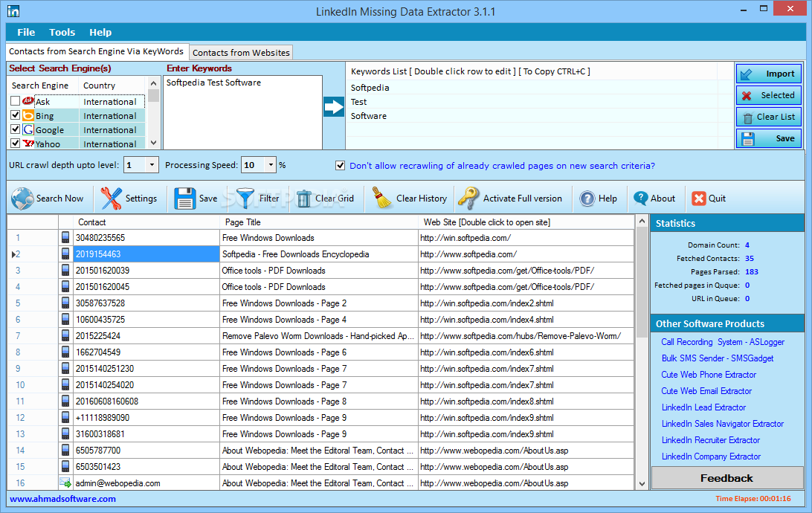The image size is (812, 513).
Task: Open the Tools menu
Action: 62,32
